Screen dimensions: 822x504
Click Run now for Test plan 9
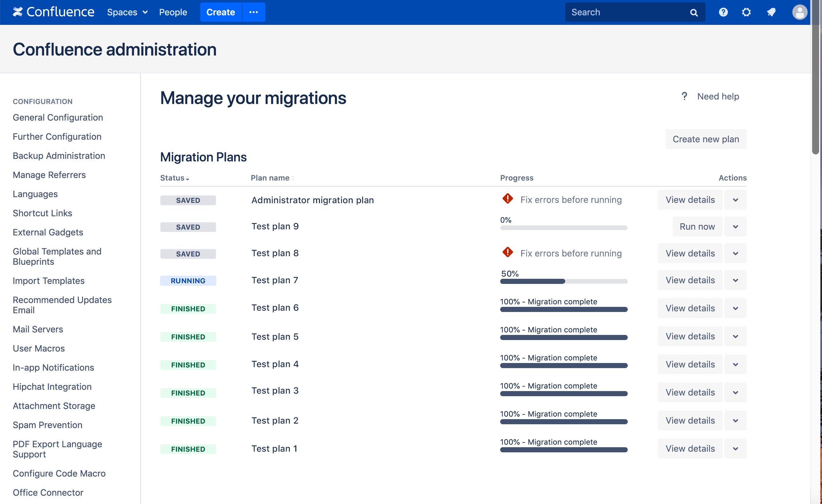pyautogui.click(x=697, y=226)
